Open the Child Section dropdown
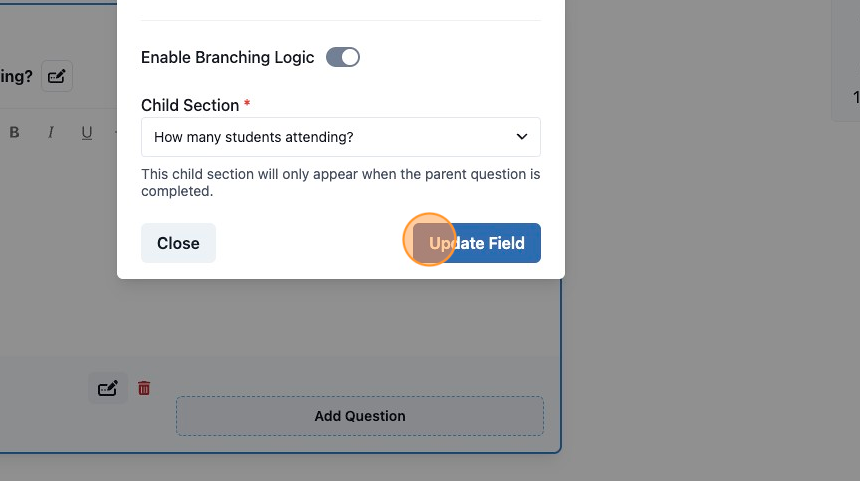The image size is (860, 481). click(x=341, y=137)
